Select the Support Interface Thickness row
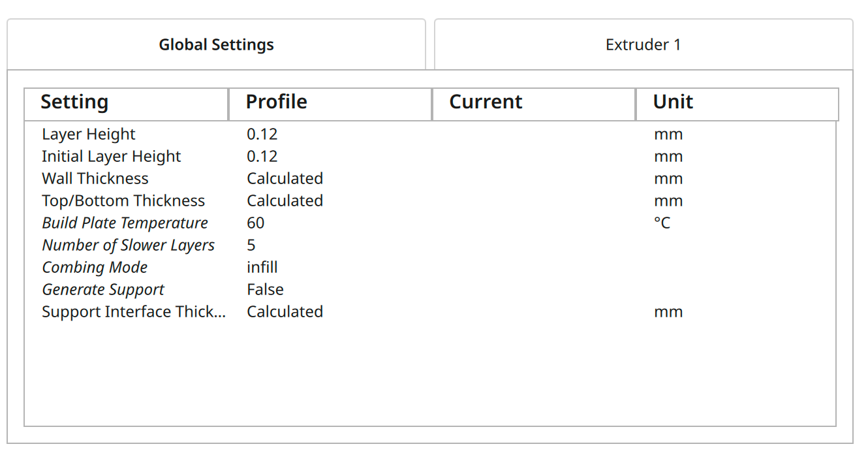This screenshot has width=868, height=457. [x=134, y=312]
